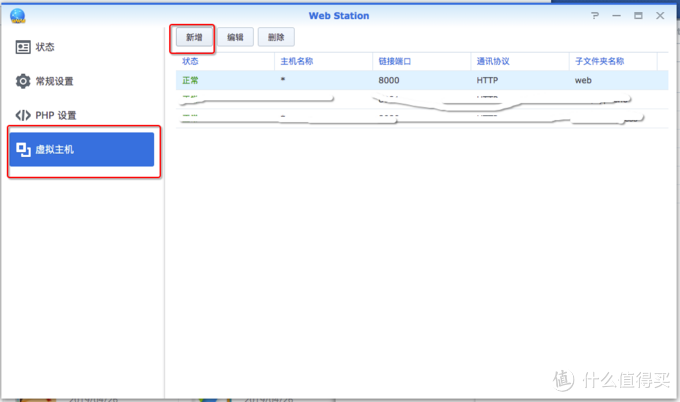The height and width of the screenshot is (402, 680).
Task: Click the PHP 设置 code brackets icon
Action: pyautogui.click(x=23, y=115)
